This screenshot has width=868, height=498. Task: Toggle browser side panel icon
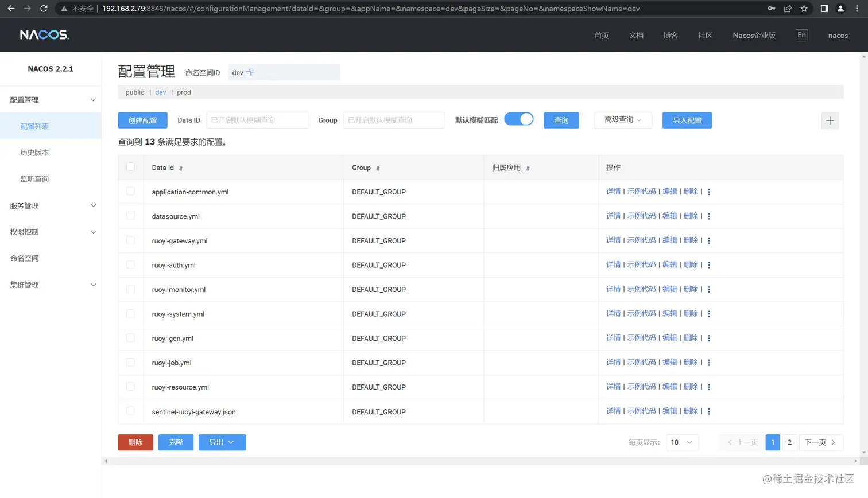824,9
